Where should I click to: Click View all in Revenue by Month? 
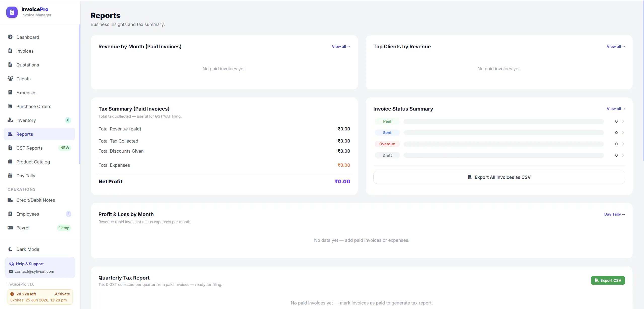click(341, 47)
